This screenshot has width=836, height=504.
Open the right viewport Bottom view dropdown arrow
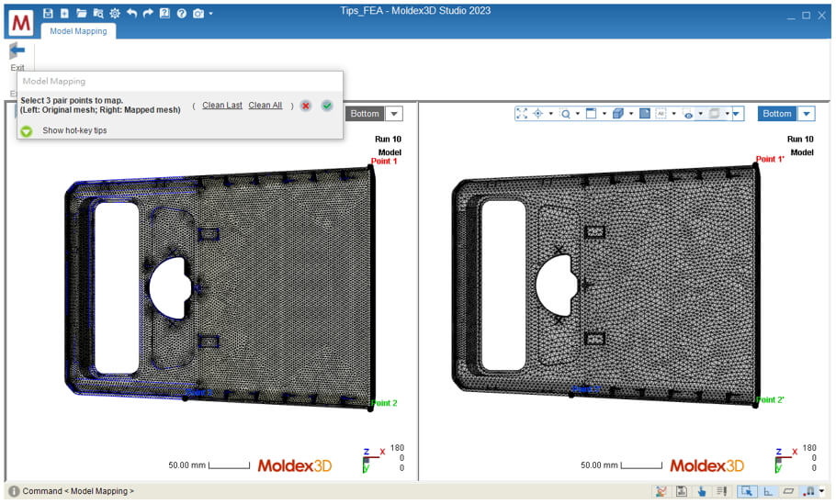806,114
